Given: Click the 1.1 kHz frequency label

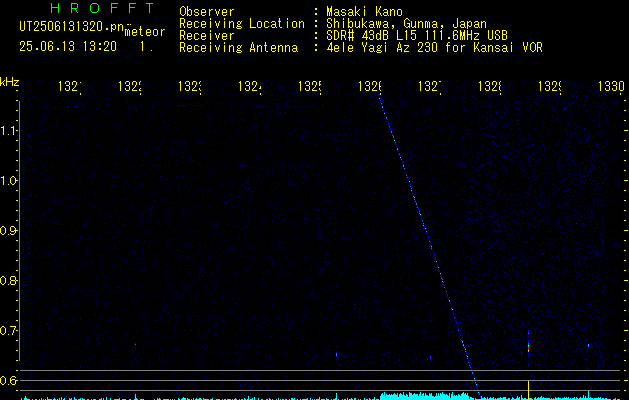Looking at the screenshot, I should pos(8,131).
